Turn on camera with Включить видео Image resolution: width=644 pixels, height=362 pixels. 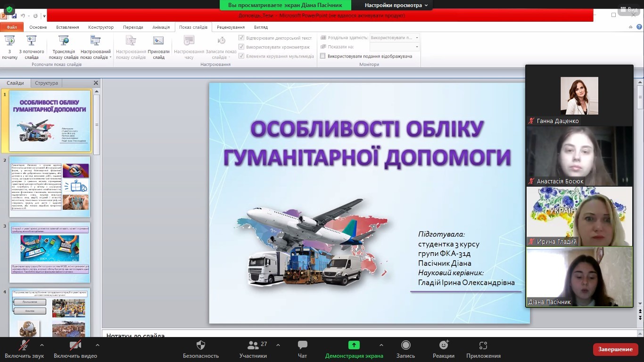[x=75, y=346]
